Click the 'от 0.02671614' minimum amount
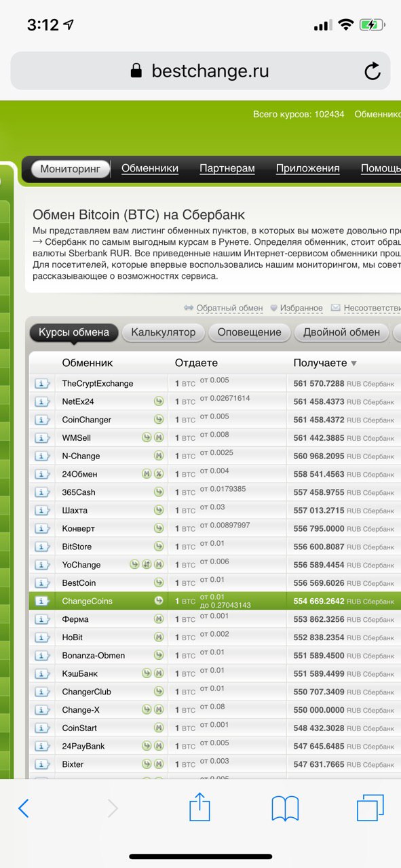The height and width of the screenshot is (868, 401). point(225,398)
